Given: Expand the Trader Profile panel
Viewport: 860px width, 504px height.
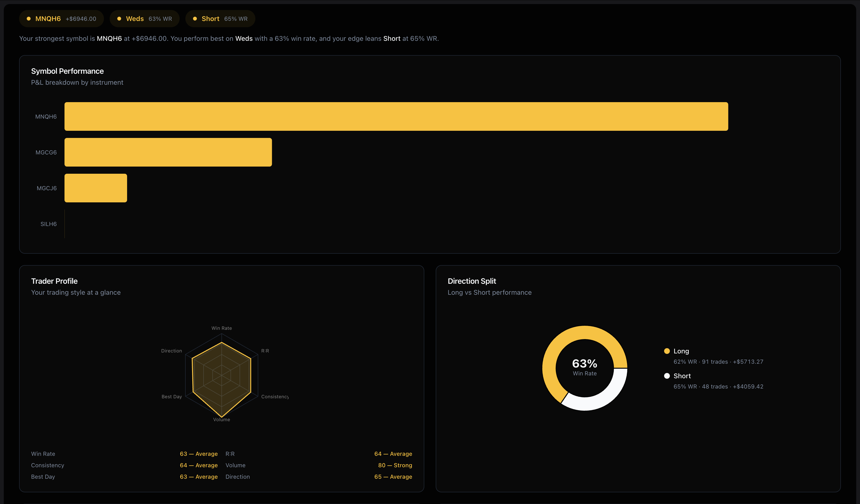Looking at the screenshot, I should (x=54, y=281).
